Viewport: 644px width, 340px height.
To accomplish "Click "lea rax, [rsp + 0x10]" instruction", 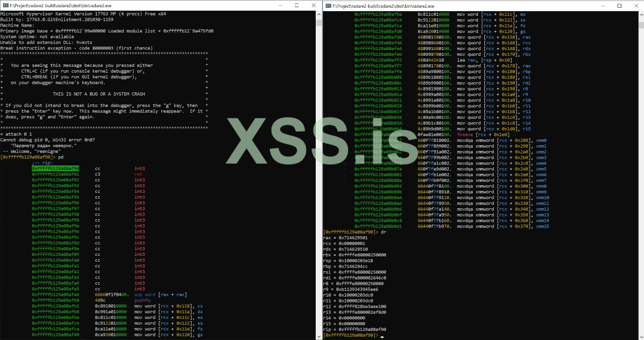I will click(x=486, y=60).
